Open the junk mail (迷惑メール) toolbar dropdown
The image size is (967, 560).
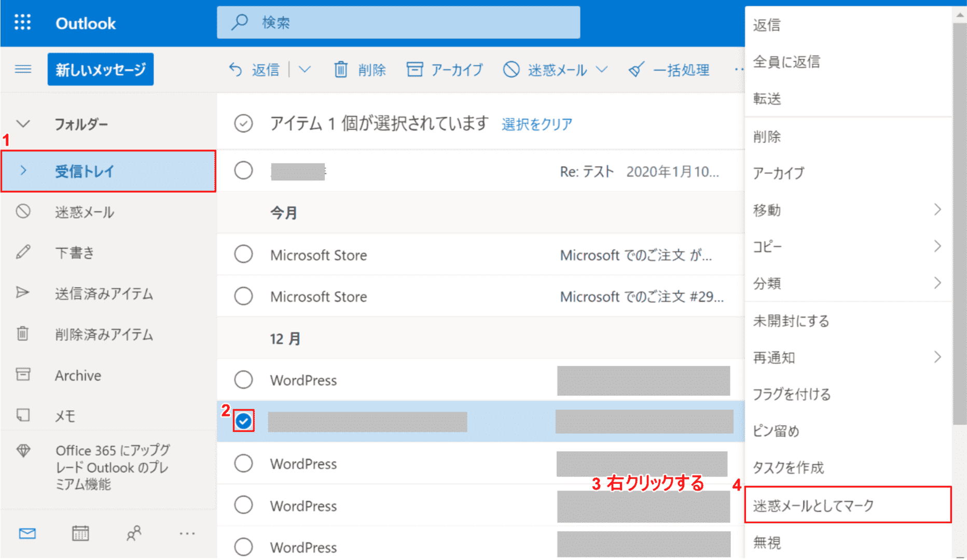coord(602,69)
